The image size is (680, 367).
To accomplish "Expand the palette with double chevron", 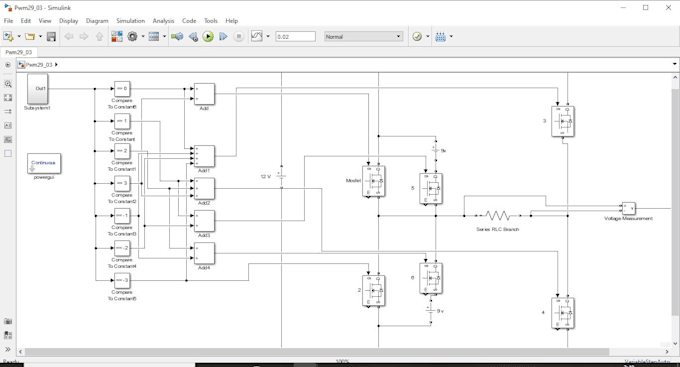I will [x=8, y=349].
